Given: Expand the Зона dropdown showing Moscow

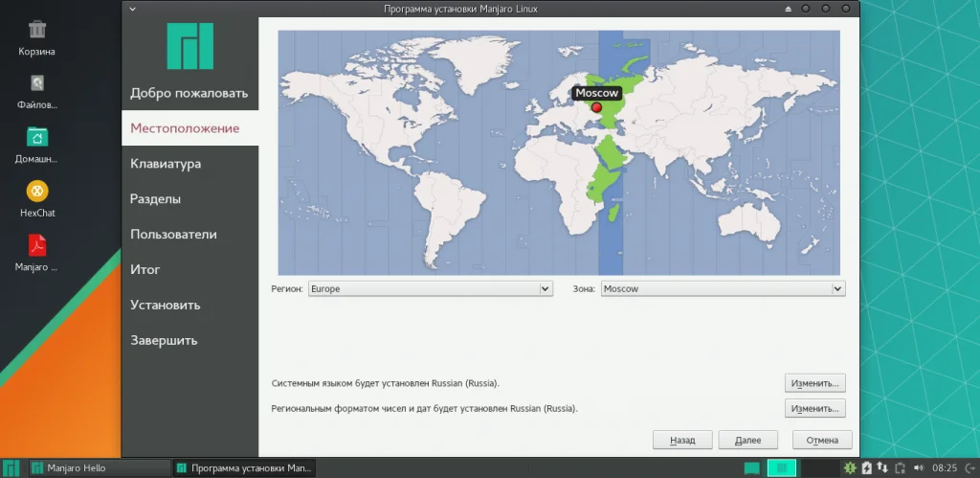Looking at the screenshot, I should click(724, 289).
